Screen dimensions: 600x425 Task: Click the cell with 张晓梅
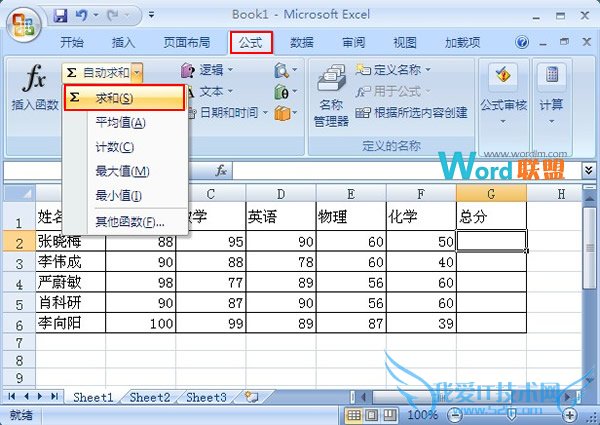pyautogui.click(x=70, y=241)
